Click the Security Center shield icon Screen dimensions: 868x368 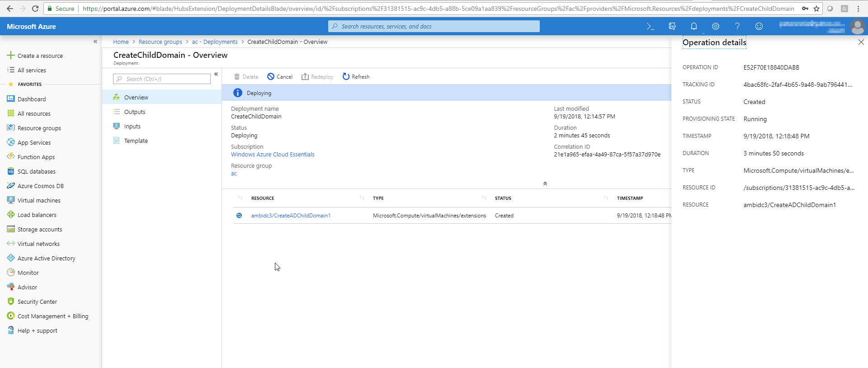pos(11,301)
